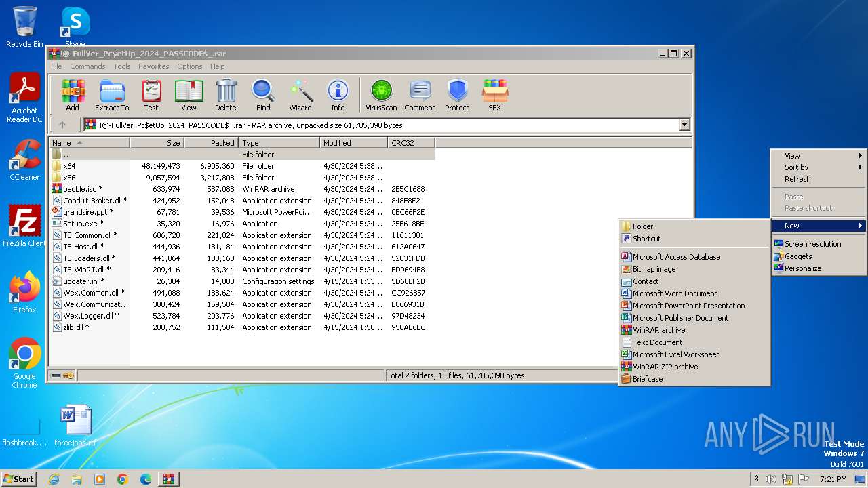Sort by the Modified column header
868x488 pixels.
(x=354, y=143)
